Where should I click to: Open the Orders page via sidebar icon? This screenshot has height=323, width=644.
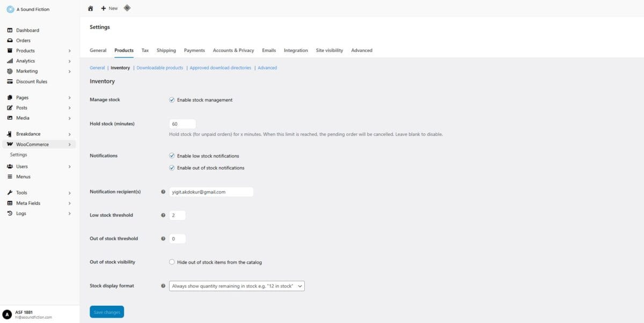(11, 40)
